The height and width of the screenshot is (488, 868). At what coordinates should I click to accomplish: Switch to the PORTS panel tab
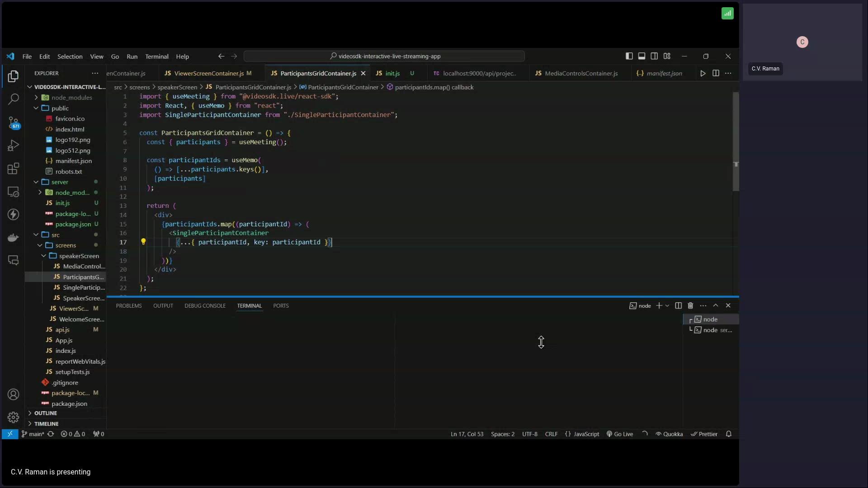pyautogui.click(x=281, y=306)
